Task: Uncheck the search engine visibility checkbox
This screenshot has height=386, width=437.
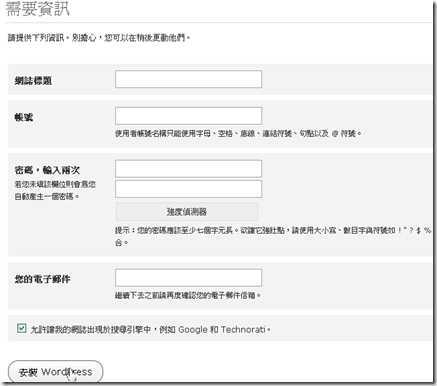Action: pyautogui.click(x=21, y=328)
